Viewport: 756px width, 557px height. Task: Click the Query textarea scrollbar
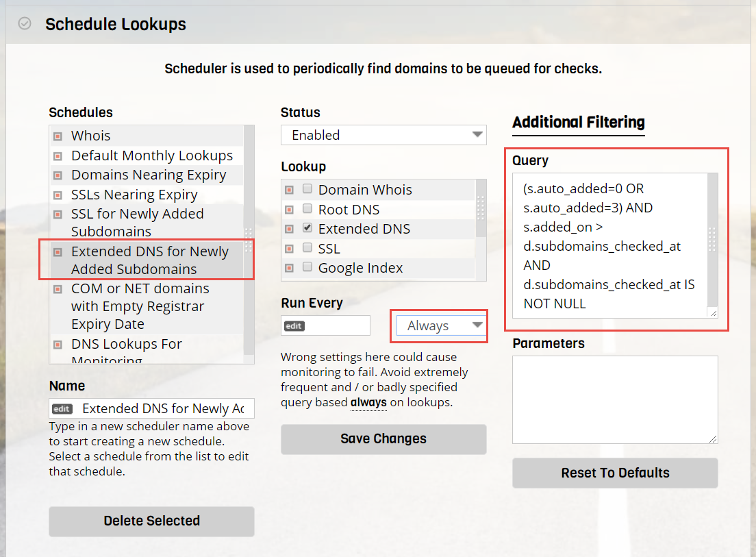[712, 241]
